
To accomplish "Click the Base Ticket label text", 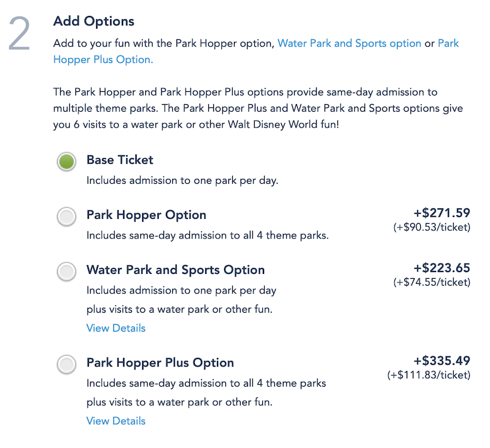I will 119,160.
